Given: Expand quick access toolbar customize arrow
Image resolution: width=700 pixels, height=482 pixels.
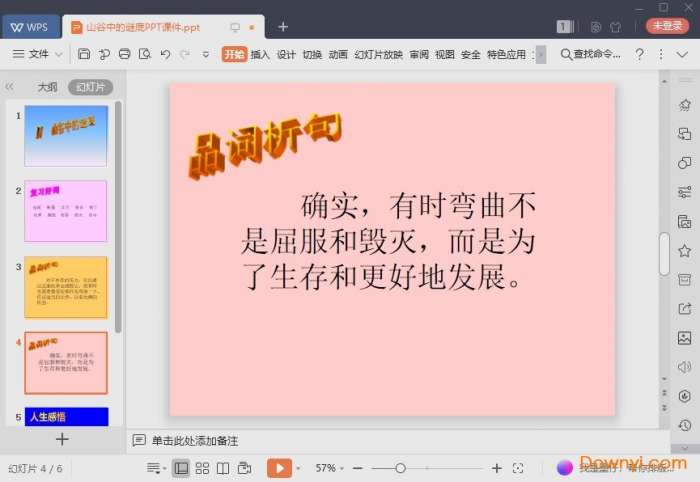Looking at the screenshot, I should point(205,54).
